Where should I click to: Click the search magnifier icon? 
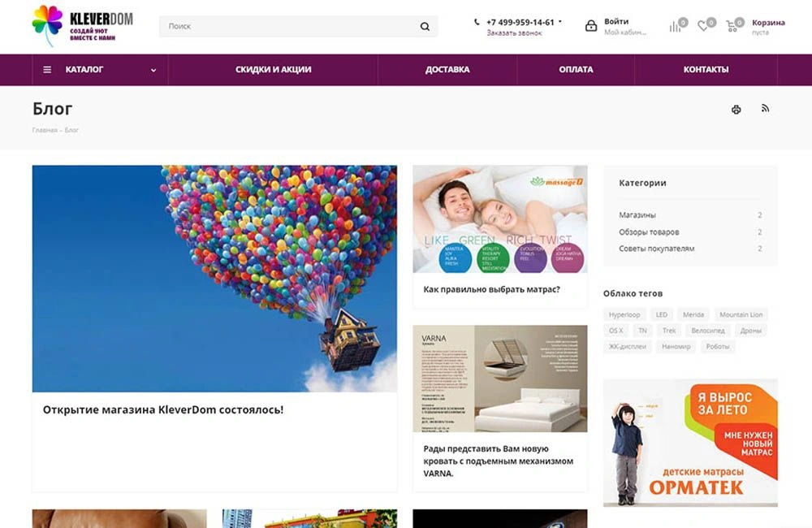click(x=425, y=27)
